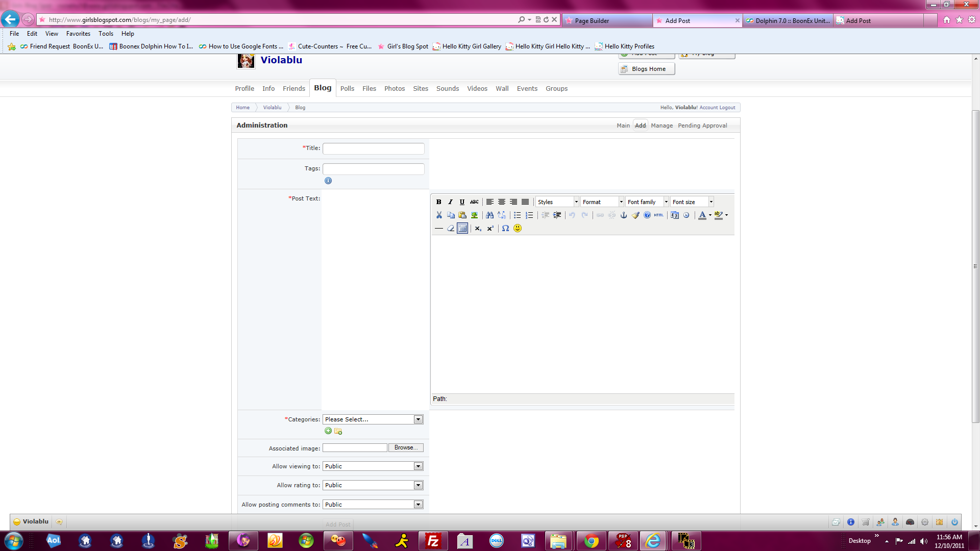Insert a special character with the Omega icon

(x=505, y=229)
